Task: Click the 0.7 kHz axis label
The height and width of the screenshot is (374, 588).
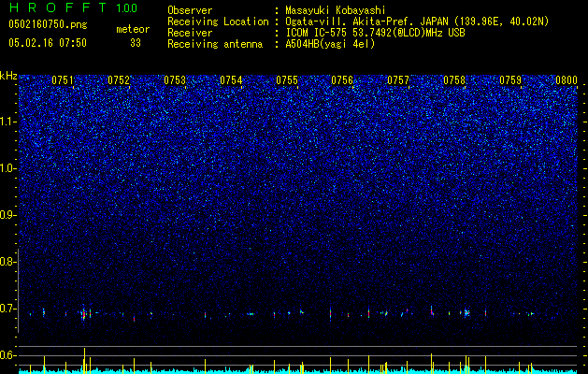Action: 7,309
